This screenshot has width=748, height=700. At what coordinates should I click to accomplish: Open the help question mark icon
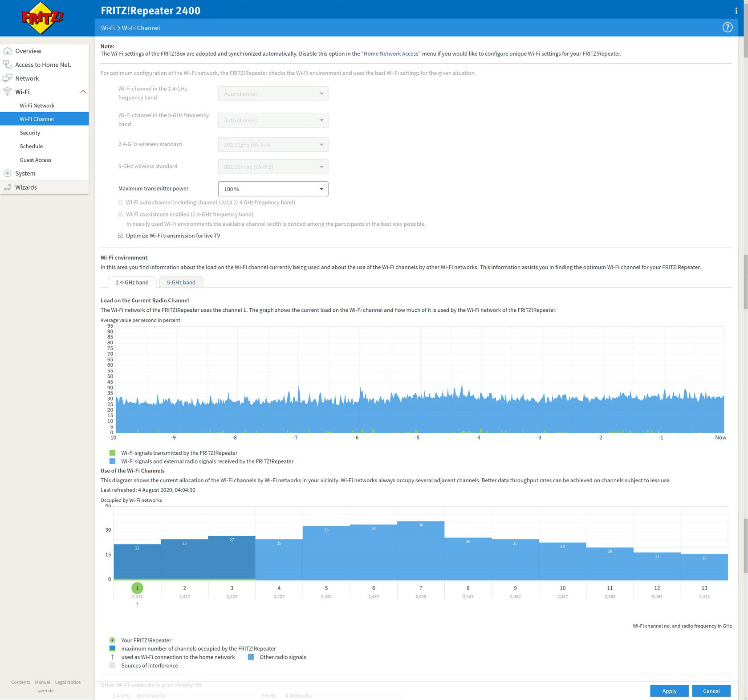(727, 28)
